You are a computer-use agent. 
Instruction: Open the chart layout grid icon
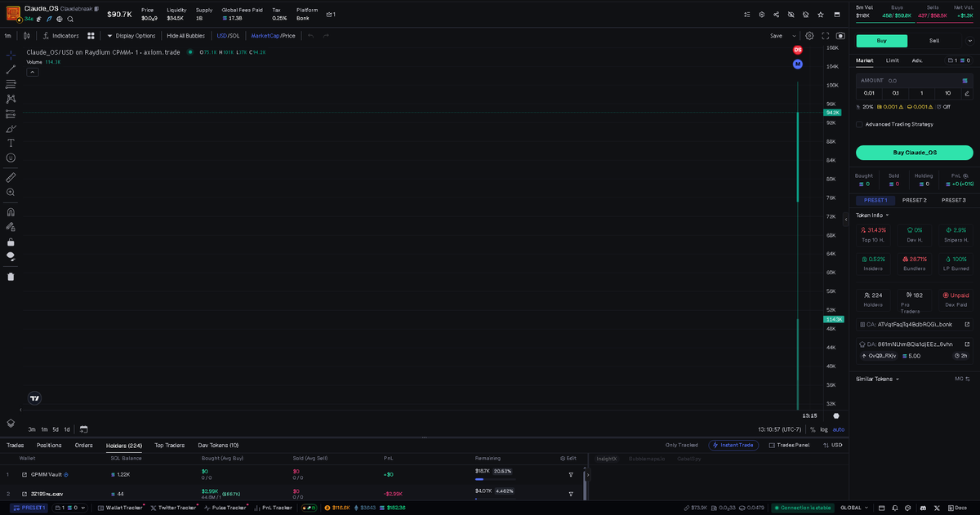(x=91, y=36)
